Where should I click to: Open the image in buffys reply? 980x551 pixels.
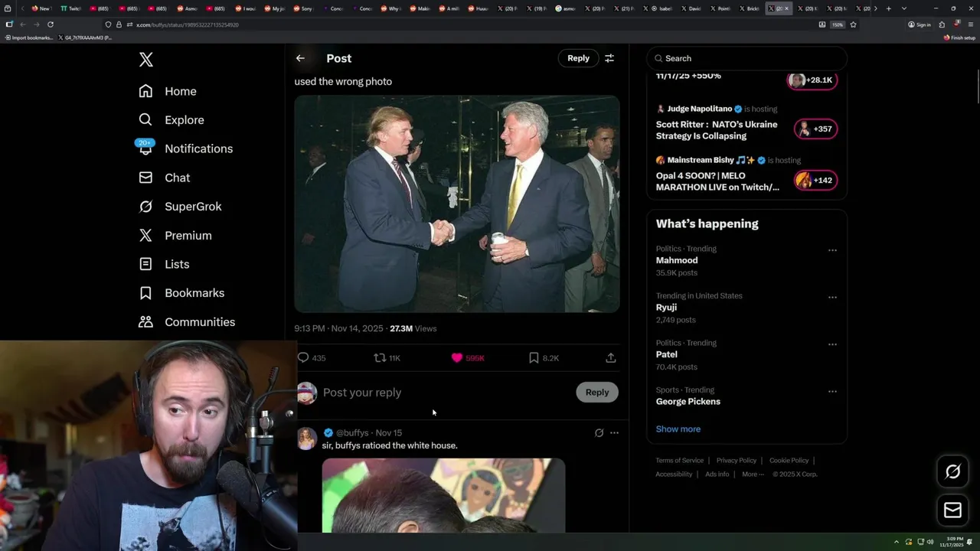(443, 495)
